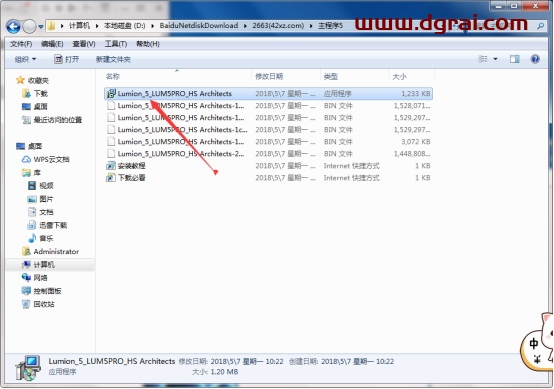Open 音乐 library in sidebar
The width and height of the screenshot is (554, 389).
(x=40, y=238)
